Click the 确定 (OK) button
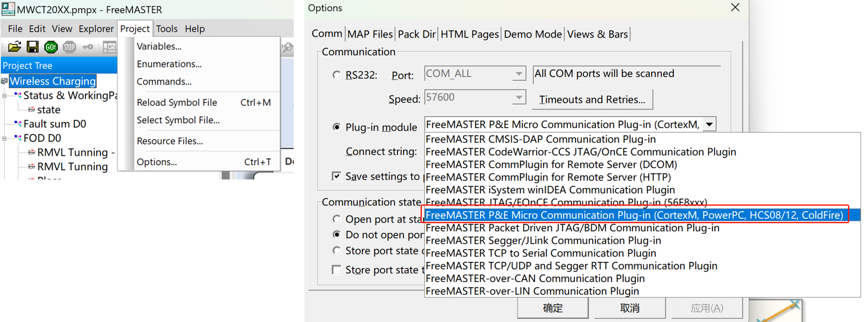The height and width of the screenshot is (322, 868). (x=552, y=308)
